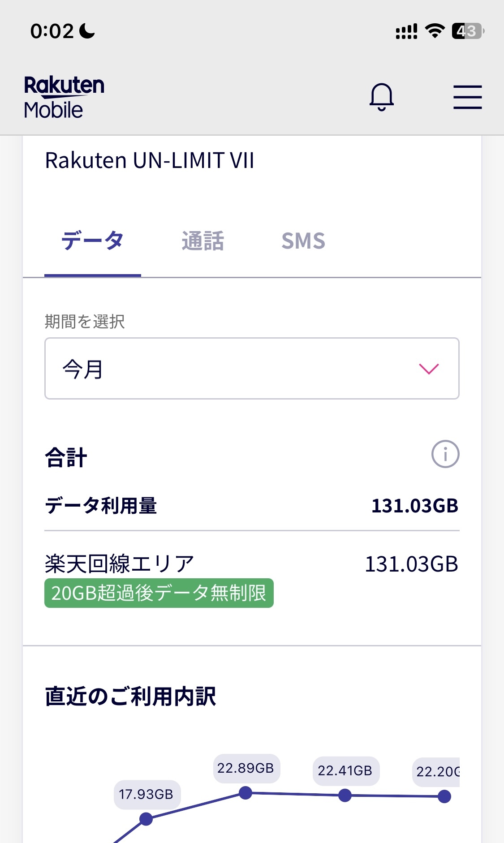Select the 17.93GB chart data point

146,819
